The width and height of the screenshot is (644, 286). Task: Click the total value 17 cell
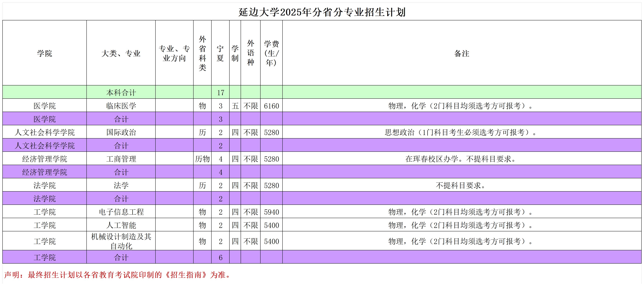click(x=220, y=92)
